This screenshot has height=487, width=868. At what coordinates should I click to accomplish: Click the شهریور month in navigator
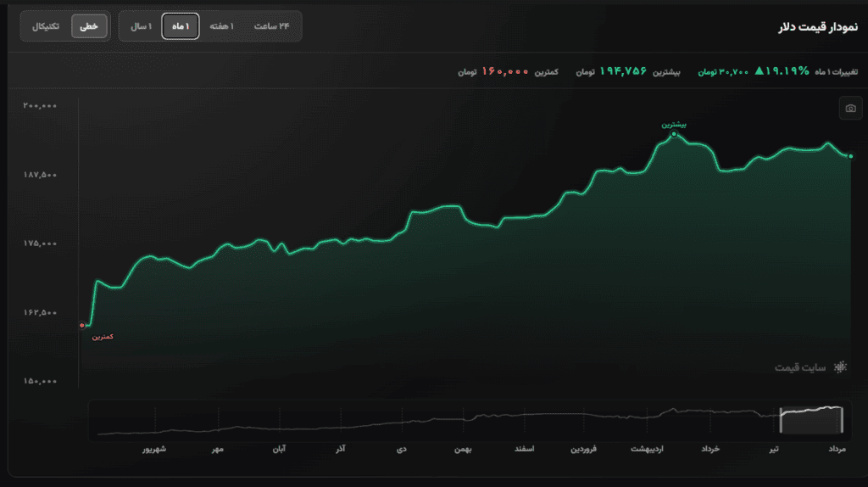click(154, 449)
